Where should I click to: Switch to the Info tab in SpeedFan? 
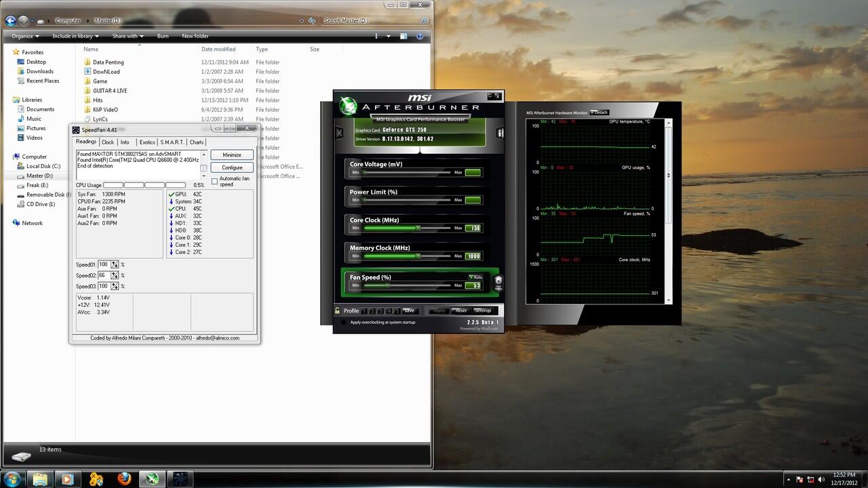125,142
